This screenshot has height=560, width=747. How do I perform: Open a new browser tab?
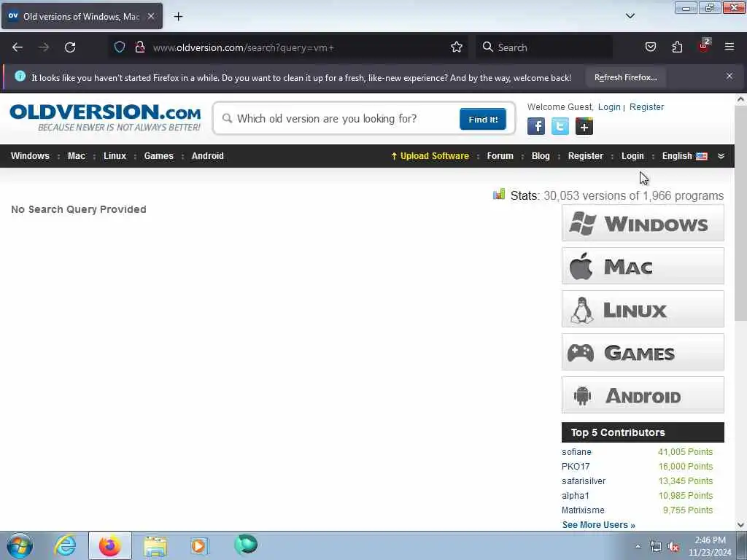click(x=178, y=17)
